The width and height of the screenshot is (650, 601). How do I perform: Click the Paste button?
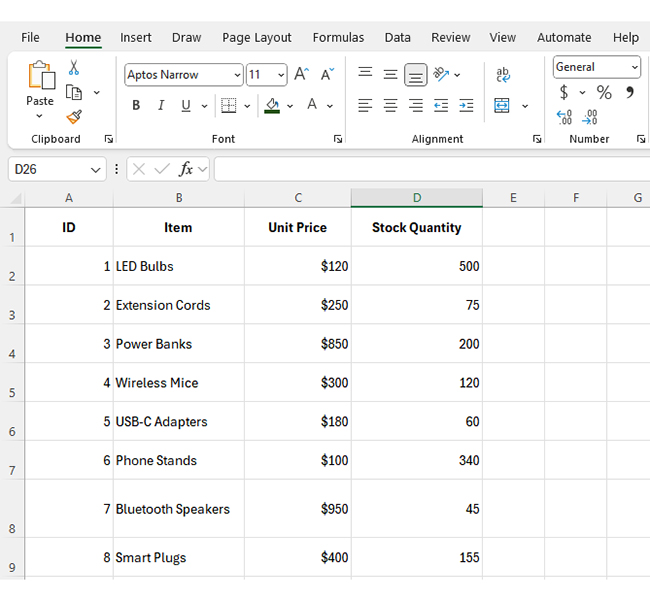[x=40, y=83]
